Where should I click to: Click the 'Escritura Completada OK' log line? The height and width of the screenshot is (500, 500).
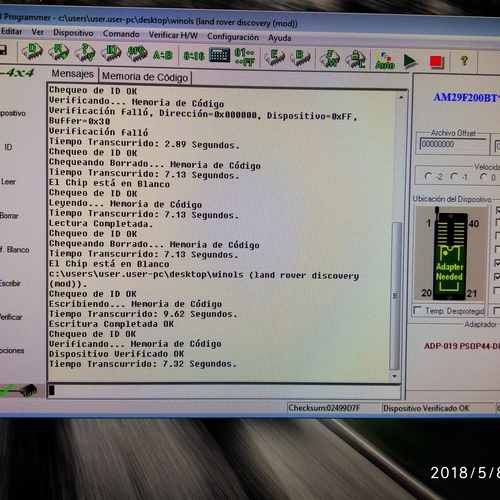tap(111, 324)
